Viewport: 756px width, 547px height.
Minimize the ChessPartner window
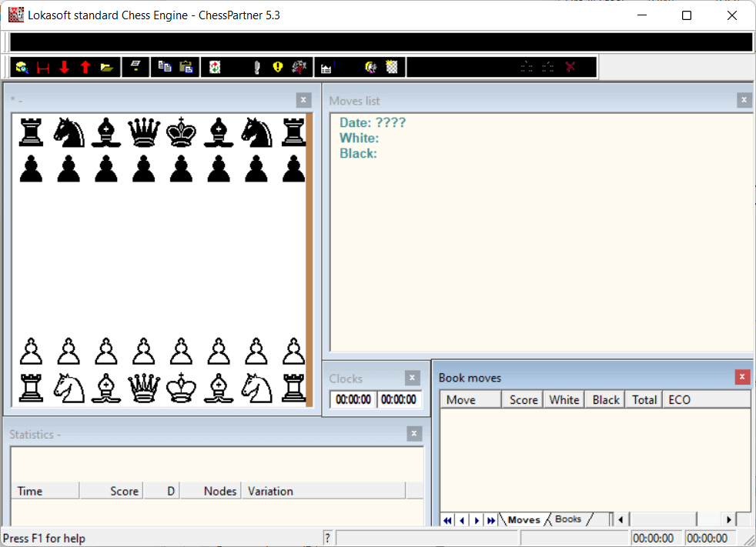tap(642, 15)
